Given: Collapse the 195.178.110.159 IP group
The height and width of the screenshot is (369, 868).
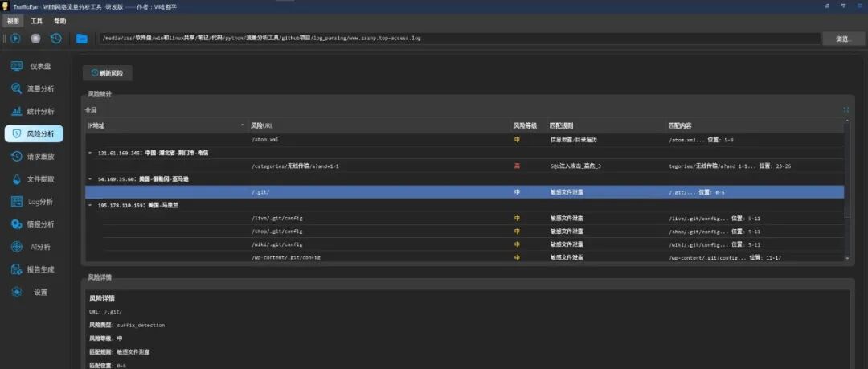Looking at the screenshot, I should point(90,205).
